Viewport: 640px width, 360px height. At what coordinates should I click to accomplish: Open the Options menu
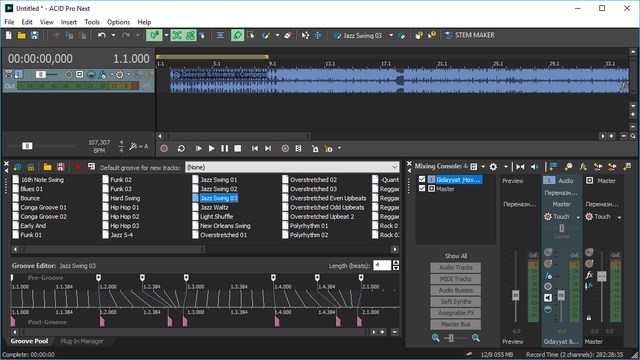(118, 22)
